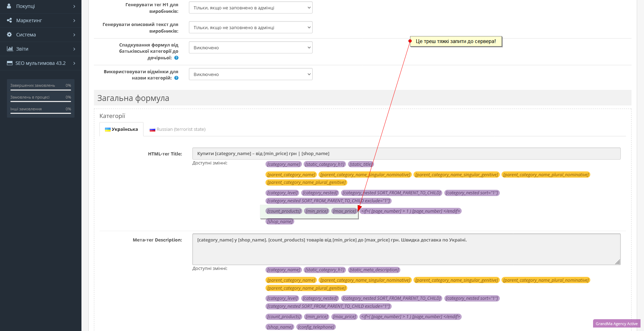Open the Генерувати тег H1 dropdown
644x331 pixels.
click(x=250, y=8)
